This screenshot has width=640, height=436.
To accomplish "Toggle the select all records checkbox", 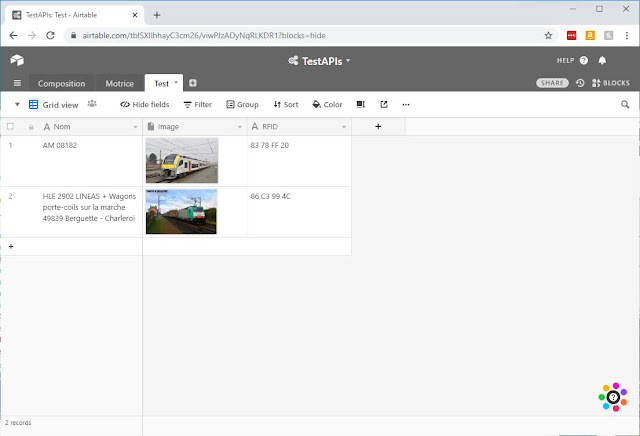I will click(x=10, y=126).
